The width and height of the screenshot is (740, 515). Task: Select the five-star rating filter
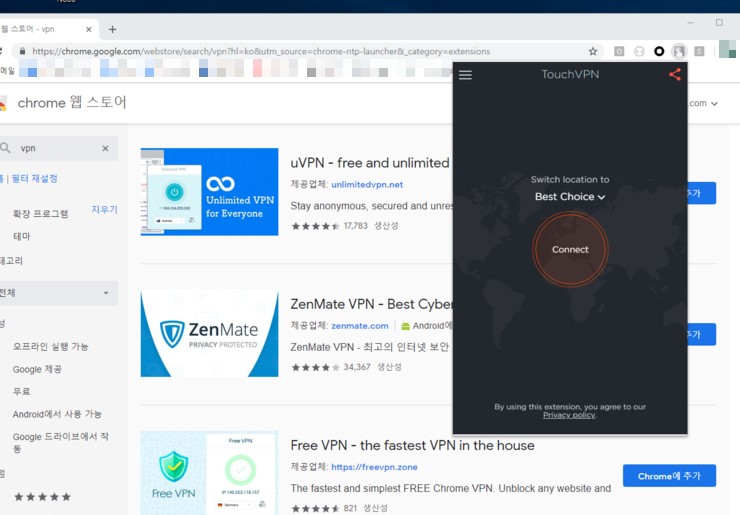click(42, 497)
